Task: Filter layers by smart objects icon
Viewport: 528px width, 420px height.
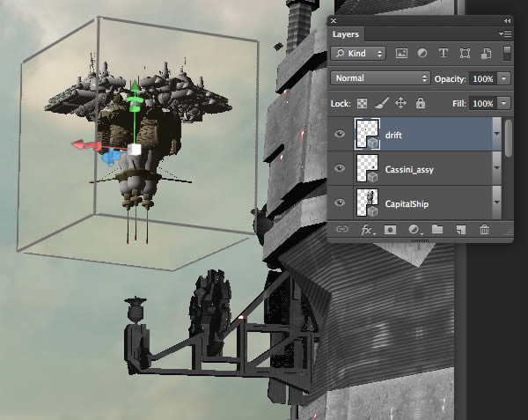Action: (x=486, y=53)
